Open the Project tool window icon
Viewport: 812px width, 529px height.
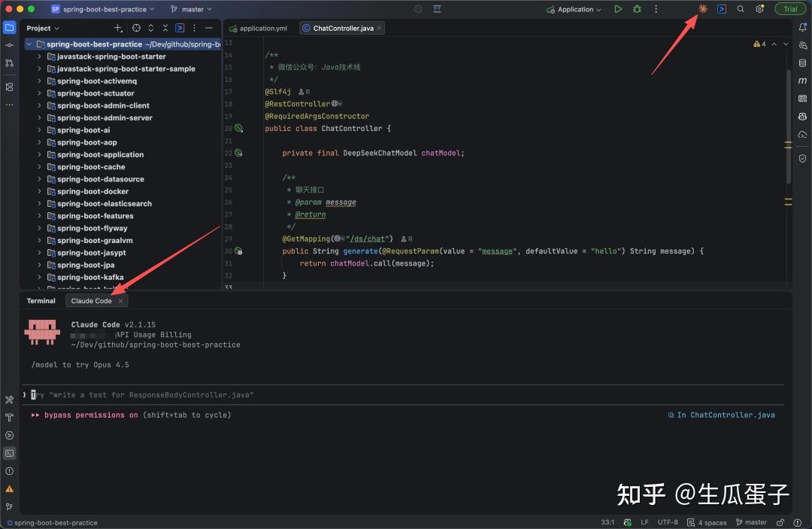(9, 27)
